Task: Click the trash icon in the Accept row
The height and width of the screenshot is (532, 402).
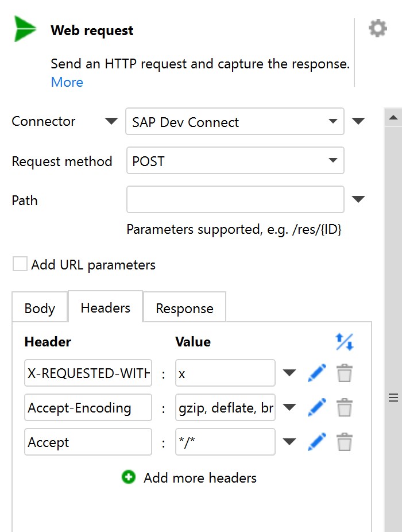Action: [345, 442]
